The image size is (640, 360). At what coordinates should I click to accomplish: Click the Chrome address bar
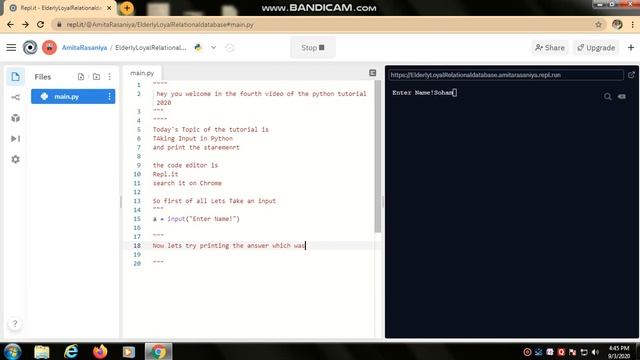pyautogui.click(x=327, y=24)
